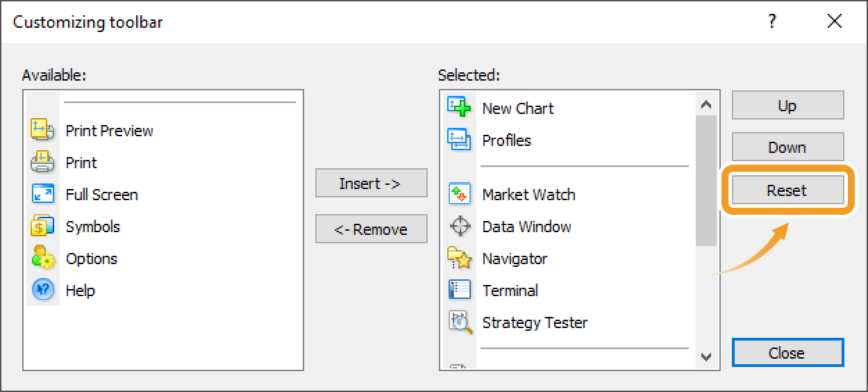Restore defaults with the Reset button
The width and height of the screenshot is (868, 392).
coord(788,190)
